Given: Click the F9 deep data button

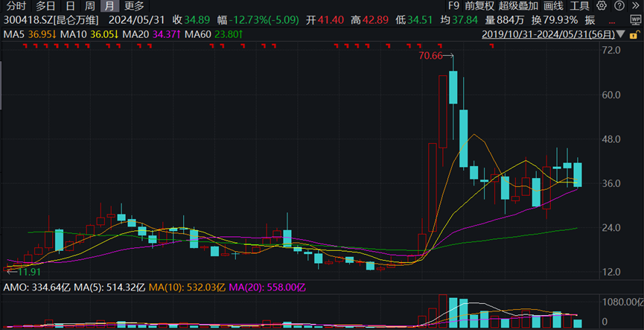Looking at the screenshot, I should click(453, 6).
